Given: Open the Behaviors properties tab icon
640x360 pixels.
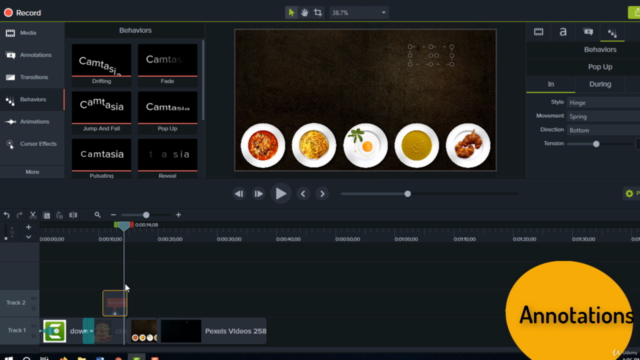Looking at the screenshot, I should tap(612, 33).
